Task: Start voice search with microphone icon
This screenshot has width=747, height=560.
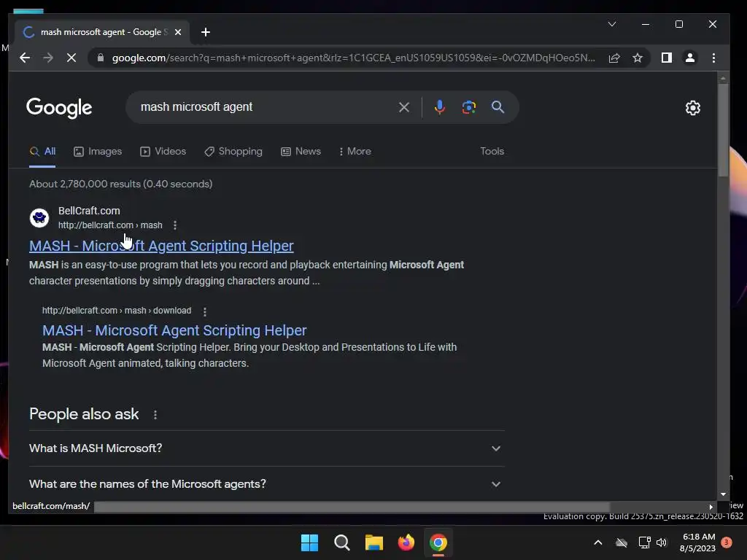Action: 440,107
